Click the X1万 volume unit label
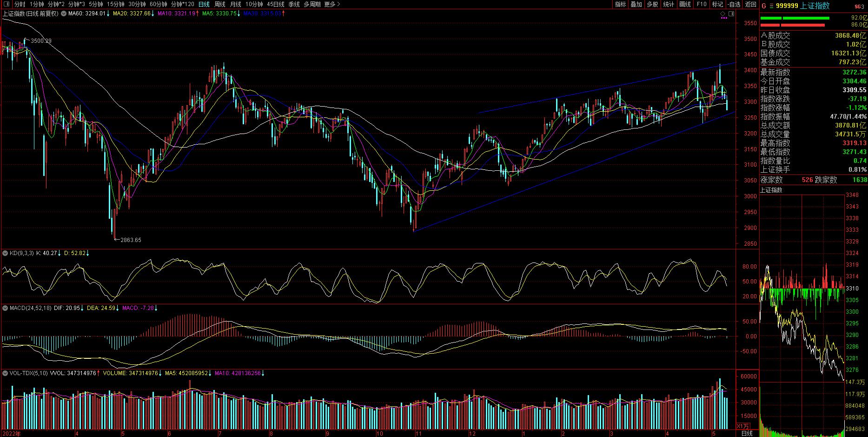This screenshot has width=868, height=437. click(x=744, y=426)
